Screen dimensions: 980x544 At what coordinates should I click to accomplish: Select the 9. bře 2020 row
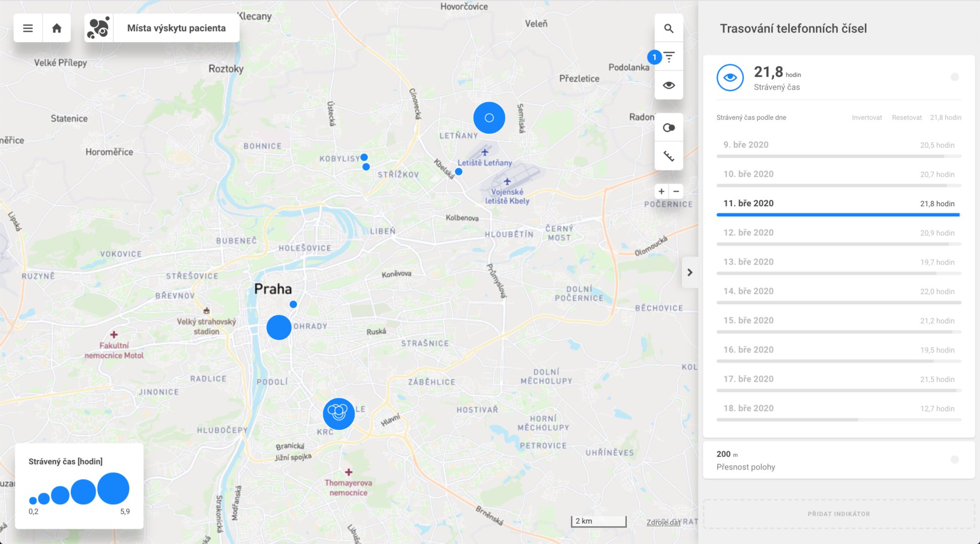click(838, 145)
